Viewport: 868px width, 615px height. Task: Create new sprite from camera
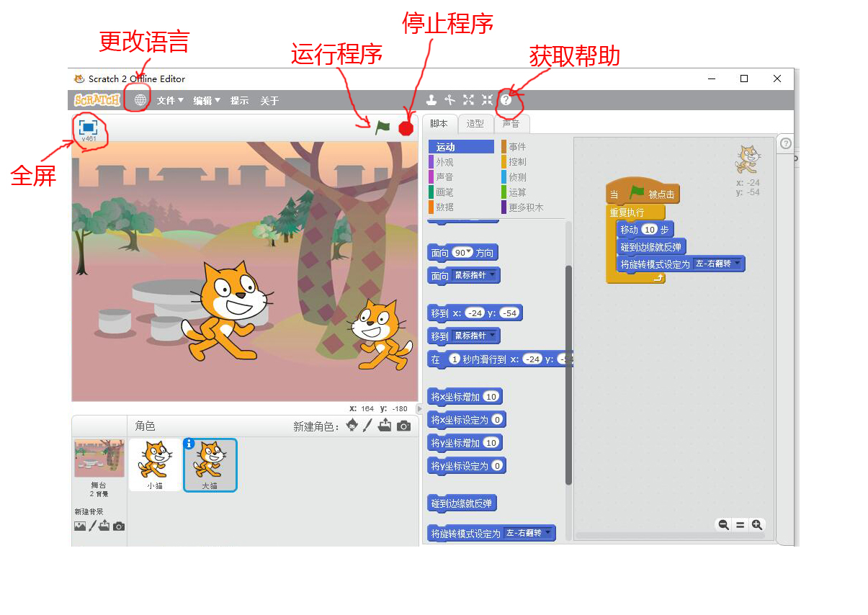coord(403,426)
